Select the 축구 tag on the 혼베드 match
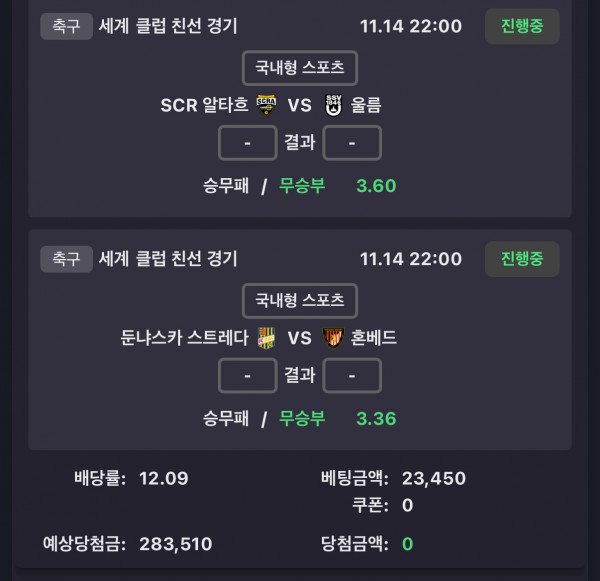The width and height of the screenshot is (600, 581). coord(66,259)
